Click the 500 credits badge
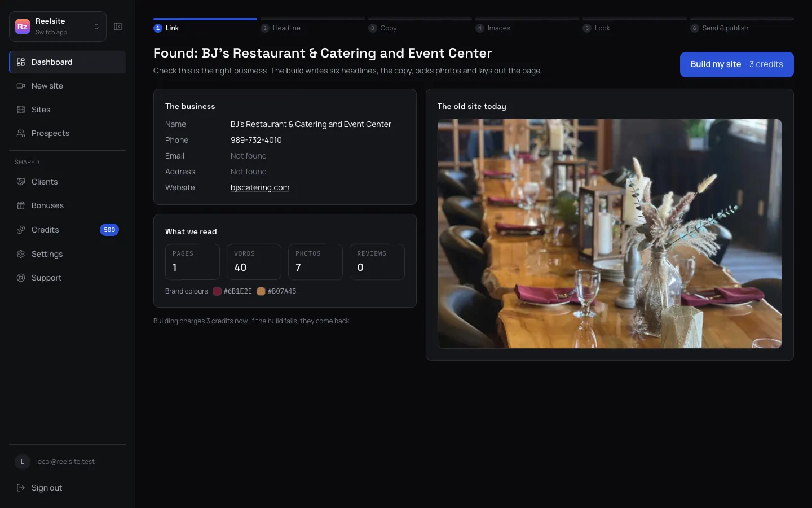The image size is (812, 508). (x=109, y=230)
